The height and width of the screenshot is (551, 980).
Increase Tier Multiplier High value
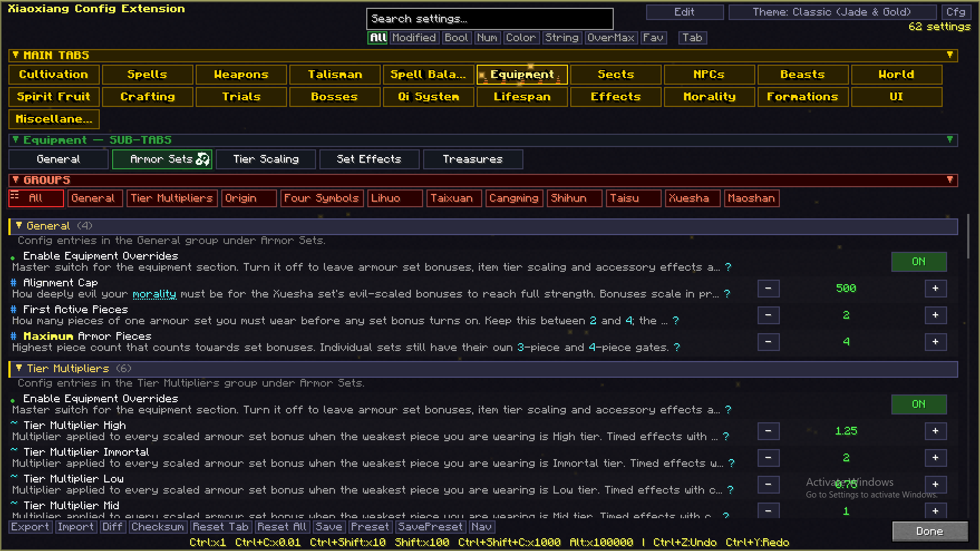(935, 431)
